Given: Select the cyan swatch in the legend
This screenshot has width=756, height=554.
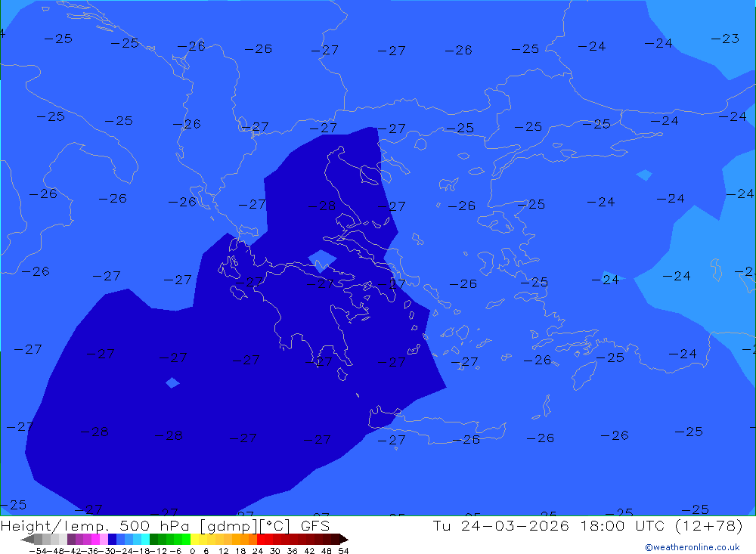Looking at the screenshot, I should [x=145, y=539].
